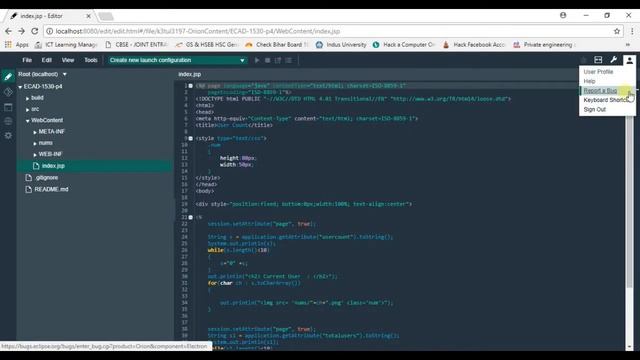This screenshot has height=360, width=640.
Task: Click the README.md file icon
Action: pyautogui.click(x=28, y=189)
